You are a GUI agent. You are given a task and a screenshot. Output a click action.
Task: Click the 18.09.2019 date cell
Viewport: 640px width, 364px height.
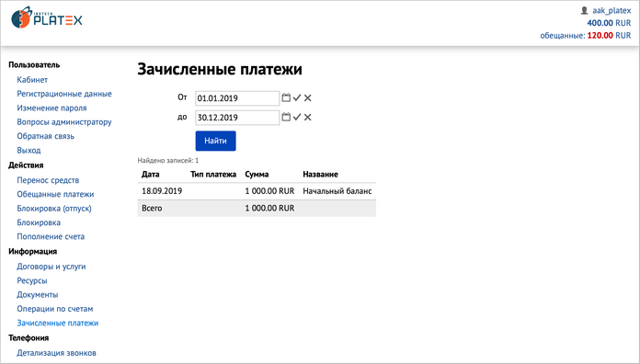point(162,191)
